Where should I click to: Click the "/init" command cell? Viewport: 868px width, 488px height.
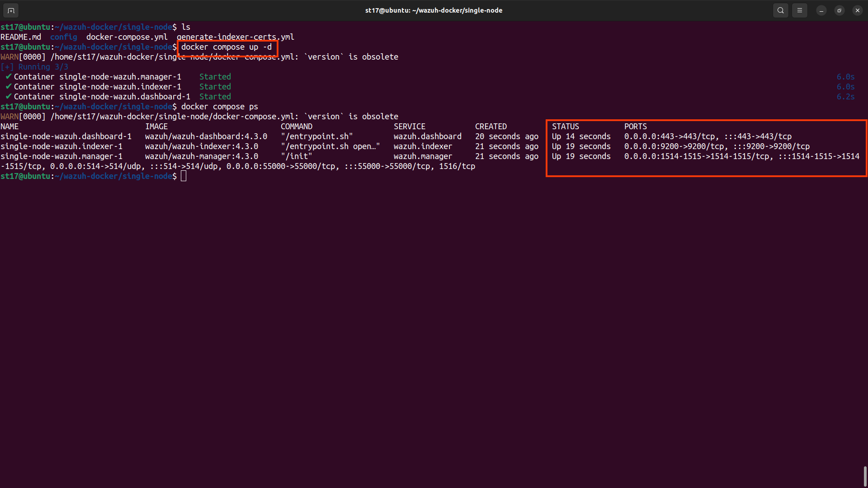[x=297, y=156]
